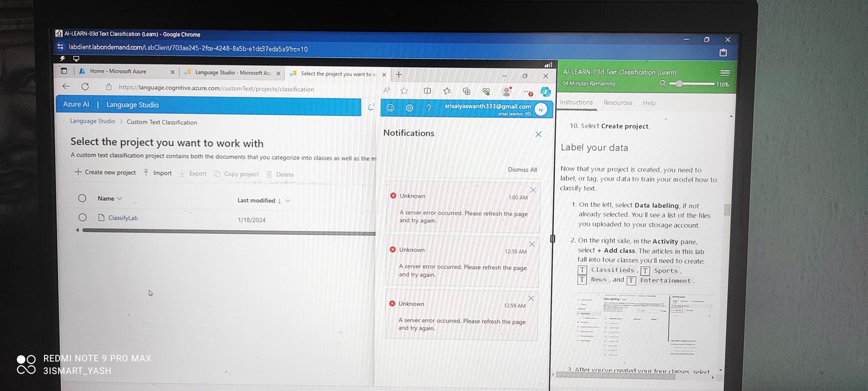Click the Edge profile avatar icon
The height and width of the screenshot is (391, 868).
(x=507, y=91)
